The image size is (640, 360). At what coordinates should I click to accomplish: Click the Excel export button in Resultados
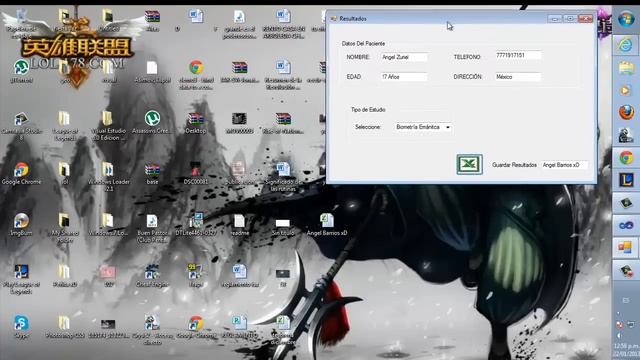(469, 164)
